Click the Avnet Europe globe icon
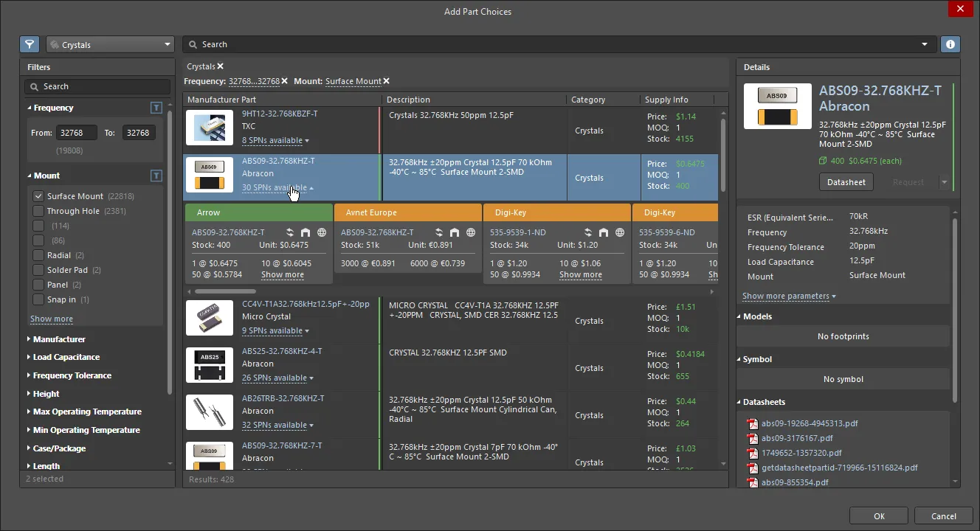Screen dimensions: 980x531 [471, 232]
